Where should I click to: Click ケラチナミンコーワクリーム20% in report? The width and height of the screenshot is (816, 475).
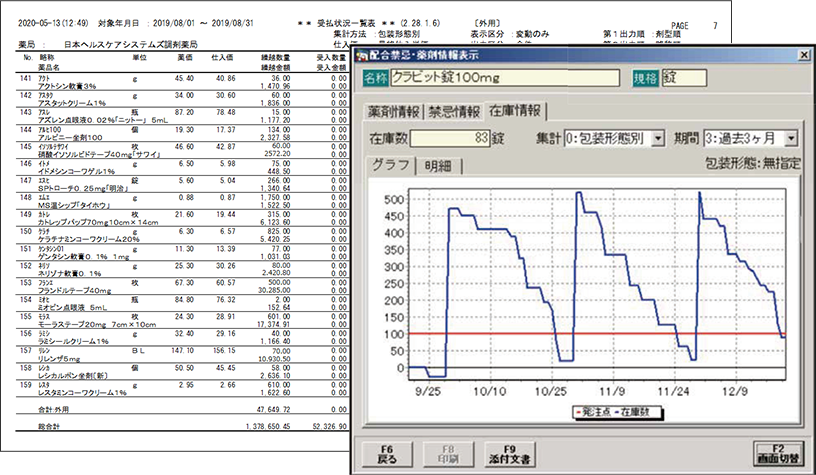click(x=89, y=239)
